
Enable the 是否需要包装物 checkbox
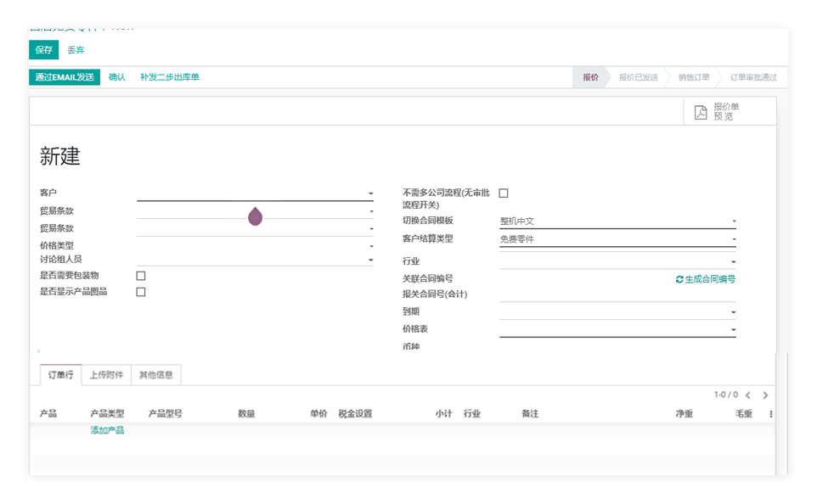(x=141, y=276)
